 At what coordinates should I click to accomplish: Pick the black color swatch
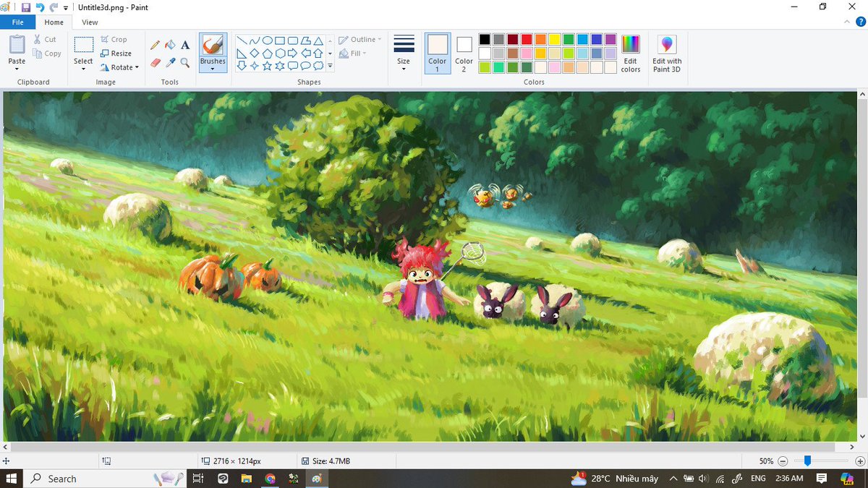485,39
